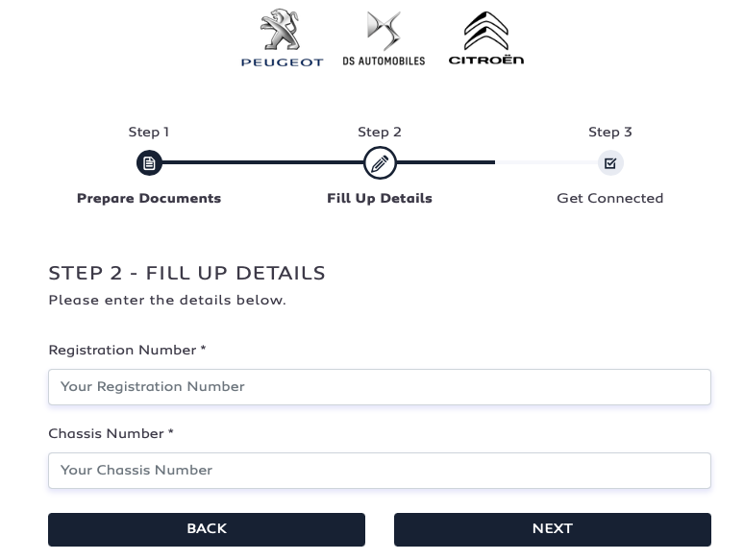Select the Step 1 document icon
This screenshot has height=560, width=744.
149,163
